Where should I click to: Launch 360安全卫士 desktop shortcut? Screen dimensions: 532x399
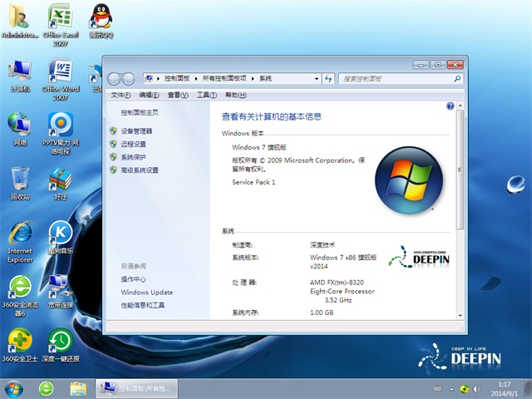point(20,345)
